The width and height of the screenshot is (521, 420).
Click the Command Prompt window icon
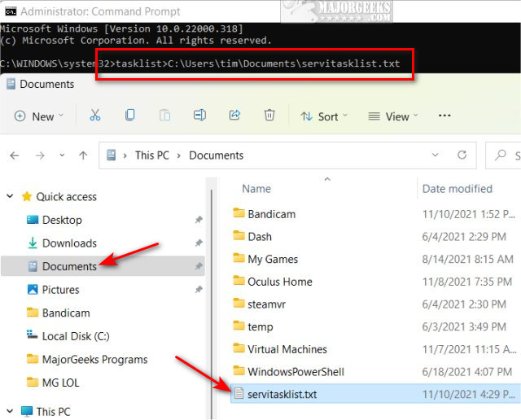(x=11, y=11)
